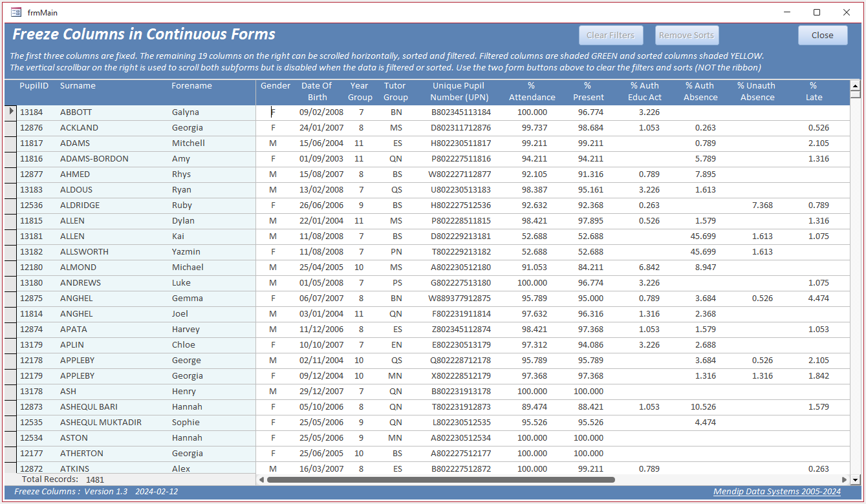Click the auth absence value 10.526
Image resolution: width=866 pixels, height=504 pixels.
pos(703,407)
